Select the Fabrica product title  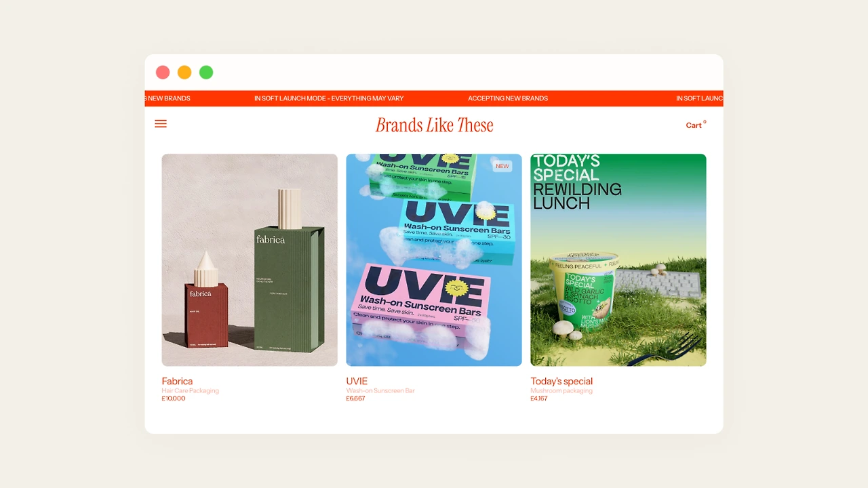pos(177,381)
